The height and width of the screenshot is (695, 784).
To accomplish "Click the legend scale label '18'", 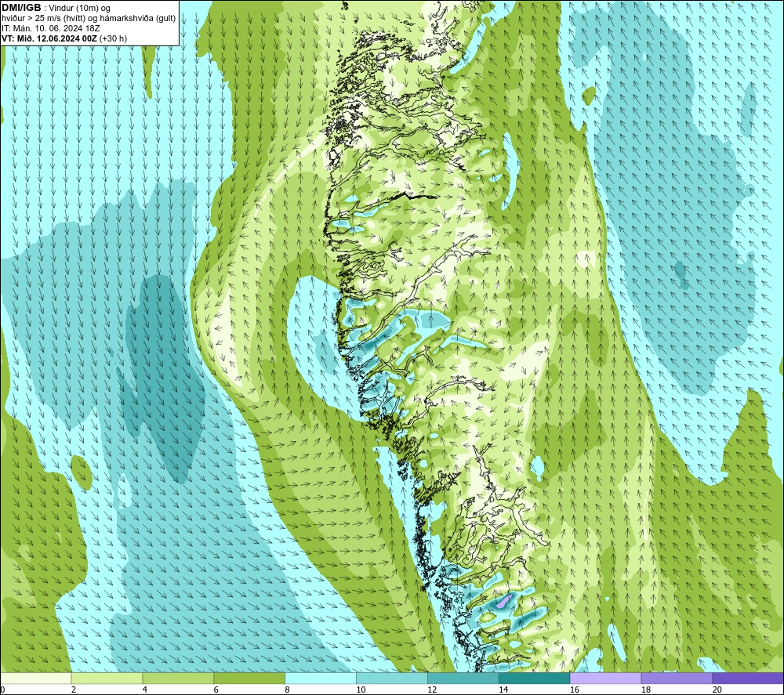I will tap(646, 690).
